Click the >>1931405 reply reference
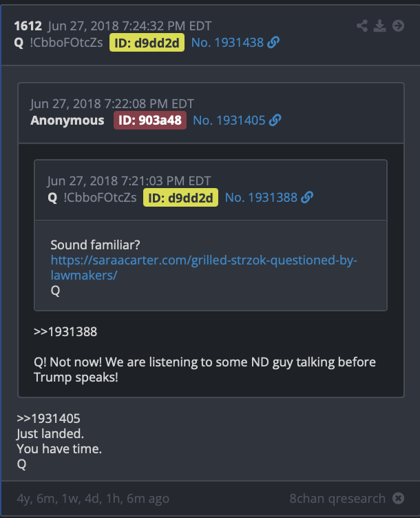Screen dimensions: 420x518 coord(48,419)
